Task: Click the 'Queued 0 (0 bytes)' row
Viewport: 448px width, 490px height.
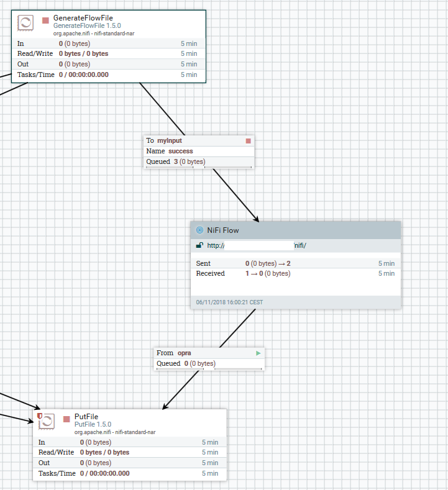Action: pos(209,363)
